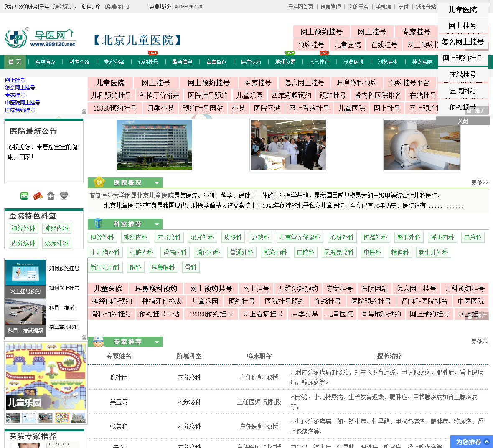Open the 导医网首页 top link
493x448 pixels.
point(300,7)
